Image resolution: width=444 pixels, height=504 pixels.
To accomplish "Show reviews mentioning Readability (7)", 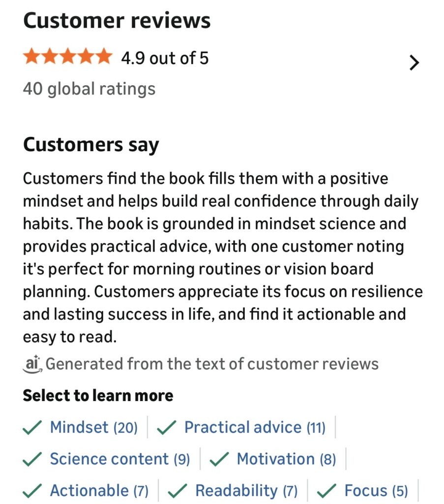I will (246, 491).
